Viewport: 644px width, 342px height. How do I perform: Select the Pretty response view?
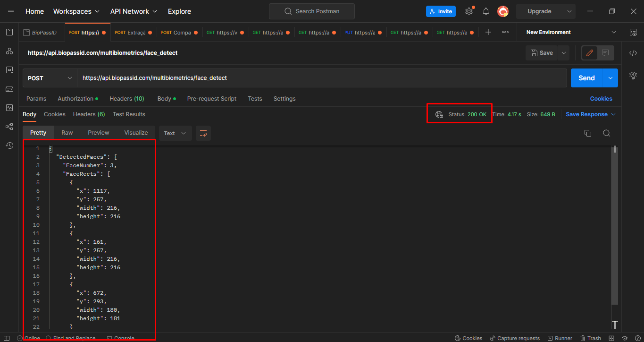pyautogui.click(x=38, y=133)
